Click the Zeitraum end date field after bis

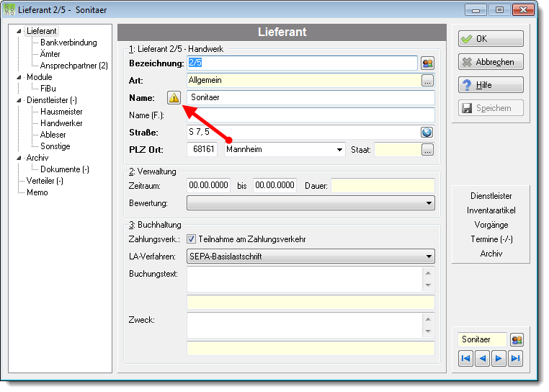(274, 185)
